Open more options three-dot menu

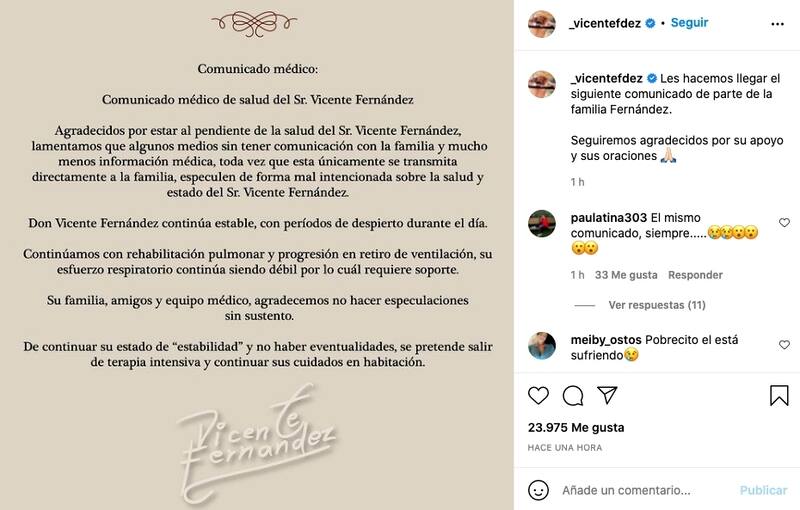779,22
